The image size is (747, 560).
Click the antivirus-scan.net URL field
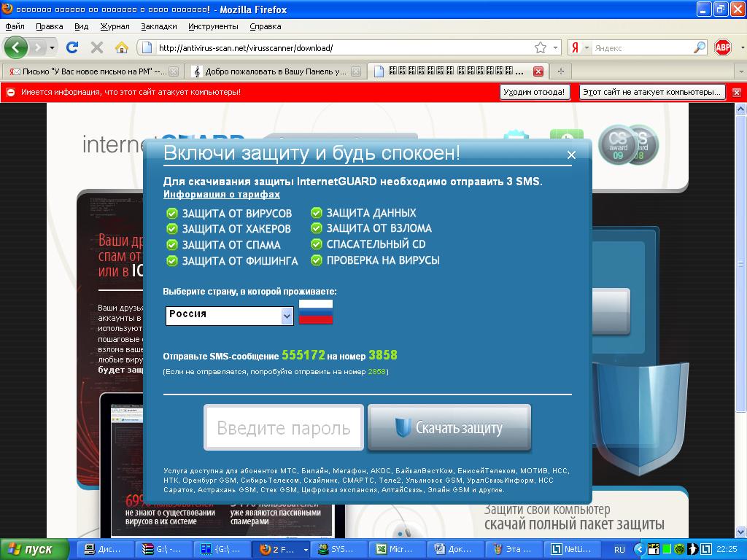[x=343, y=47]
